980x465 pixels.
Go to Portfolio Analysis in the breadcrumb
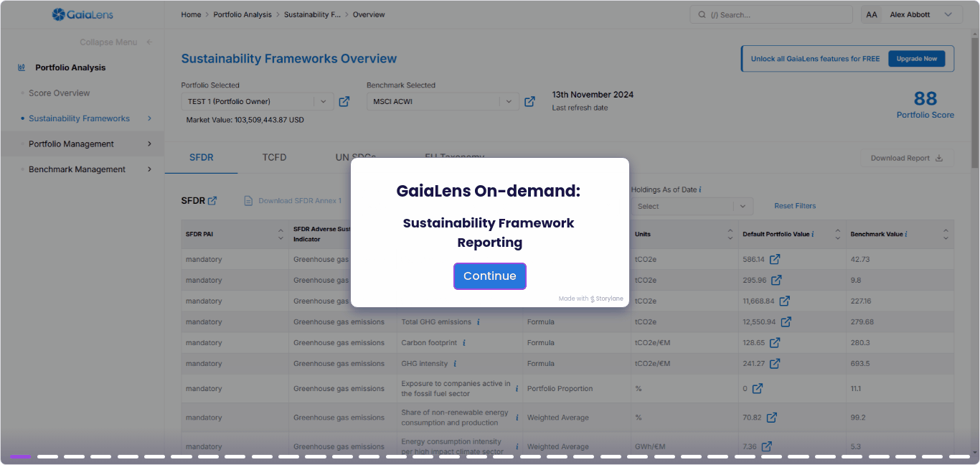click(x=242, y=14)
